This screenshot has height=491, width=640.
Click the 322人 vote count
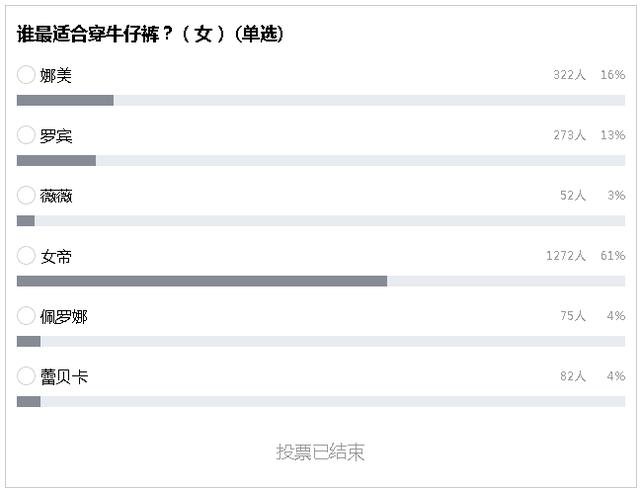569,75
